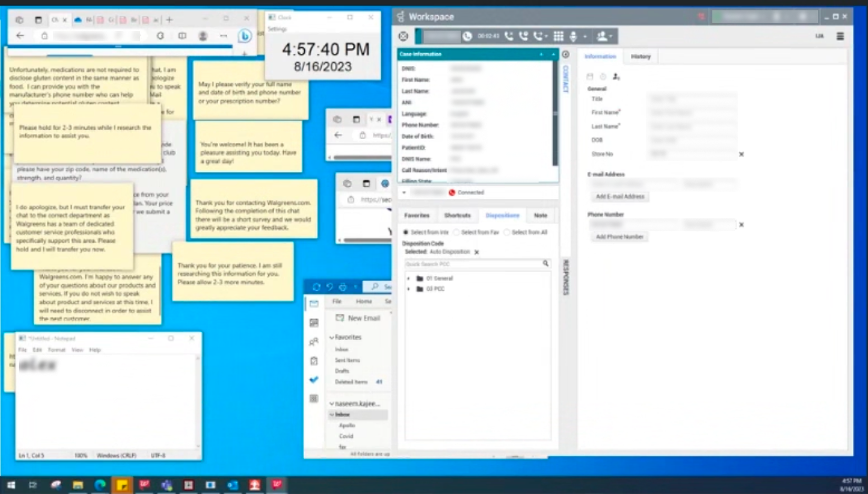Click Outlook send/receive sync icon
This screenshot has height=494, width=868.
point(316,287)
